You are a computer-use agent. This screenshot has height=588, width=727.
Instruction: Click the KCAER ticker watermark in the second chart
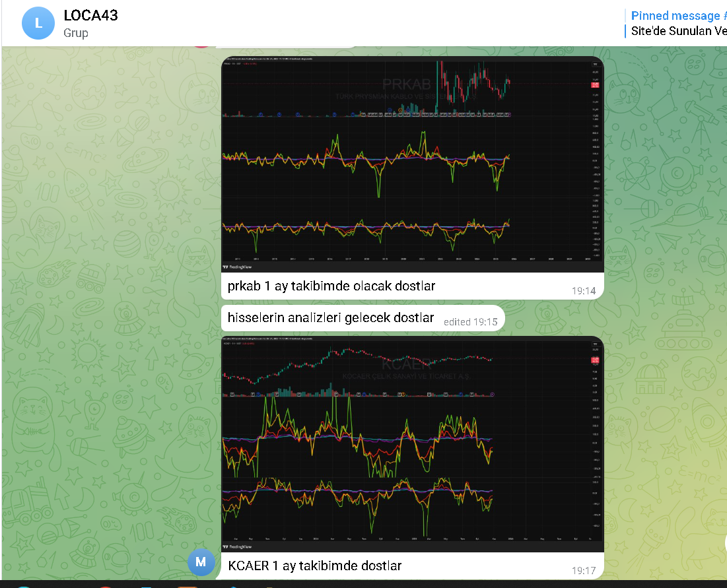tap(406, 364)
